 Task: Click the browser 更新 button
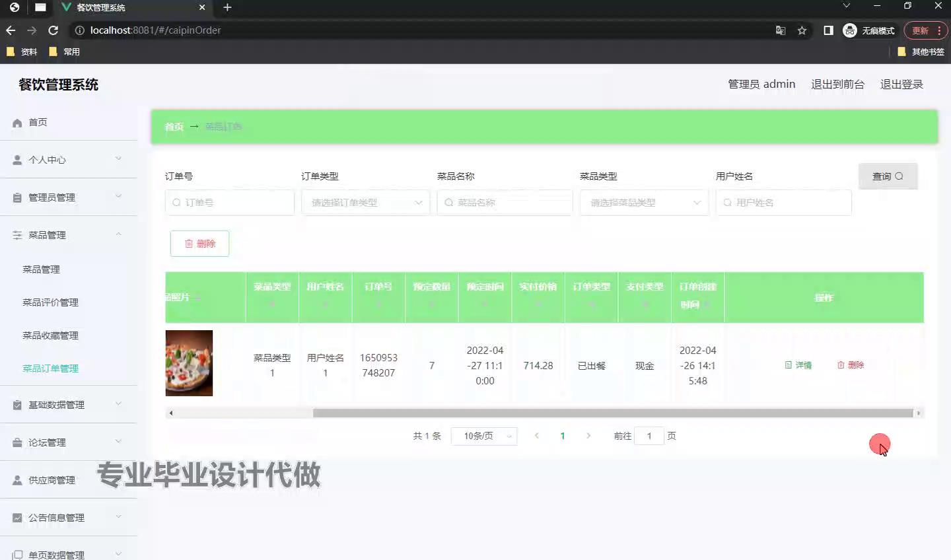tap(925, 30)
